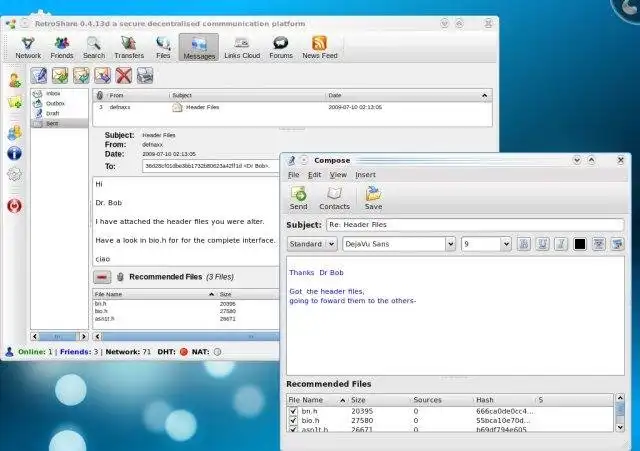Click the red X delete message icon

point(123,75)
